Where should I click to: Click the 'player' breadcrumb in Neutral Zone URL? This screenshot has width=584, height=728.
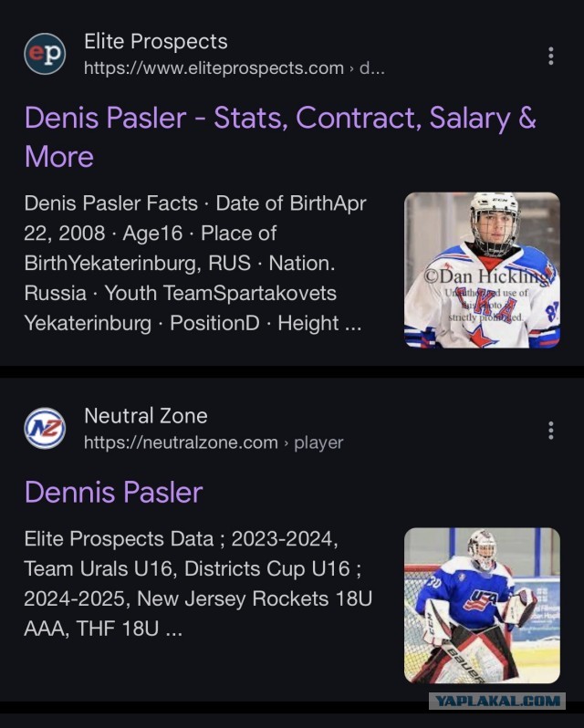click(x=318, y=443)
